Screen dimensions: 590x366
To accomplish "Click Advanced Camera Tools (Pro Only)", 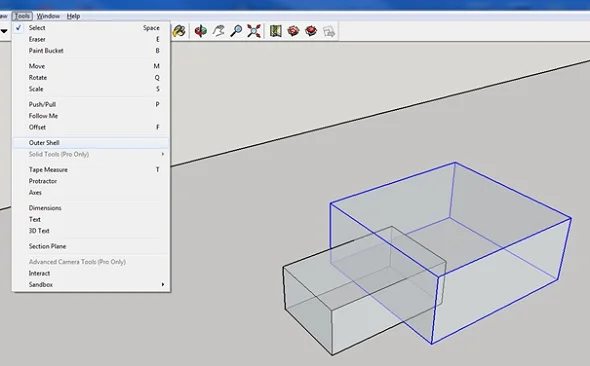I will 91,262.
